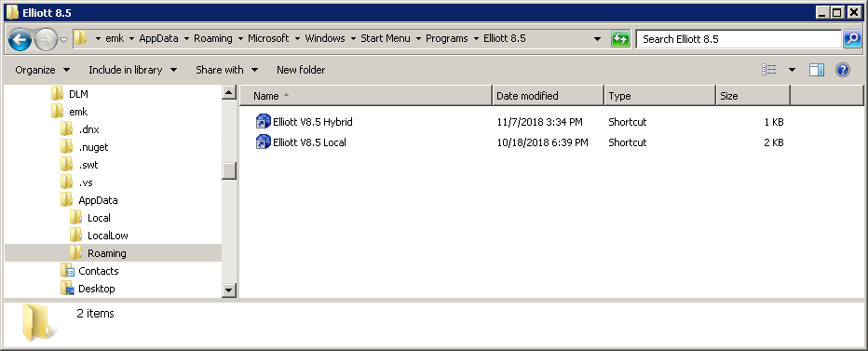The height and width of the screenshot is (351, 868).
Task: Toggle the preview pane
Action: coord(817,70)
